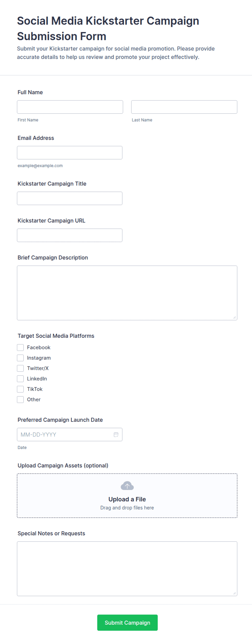Enable the LinkedIn checkbox
The height and width of the screenshot is (644, 252).
click(x=20, y=378)
